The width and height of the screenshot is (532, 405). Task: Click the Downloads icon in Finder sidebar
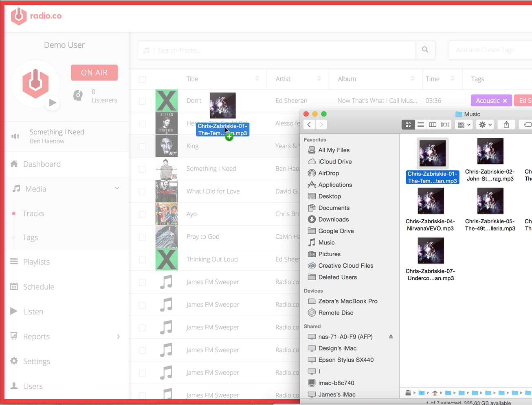pos(312,219)
